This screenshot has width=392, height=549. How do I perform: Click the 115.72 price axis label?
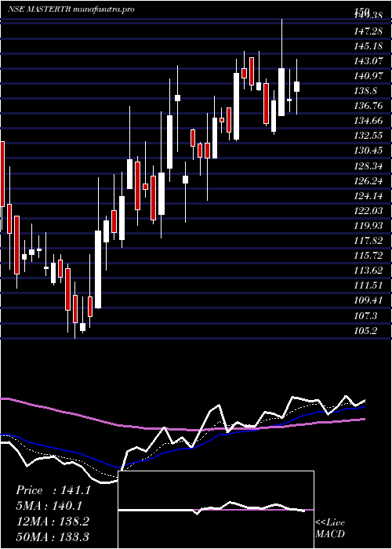pos(369,256)
